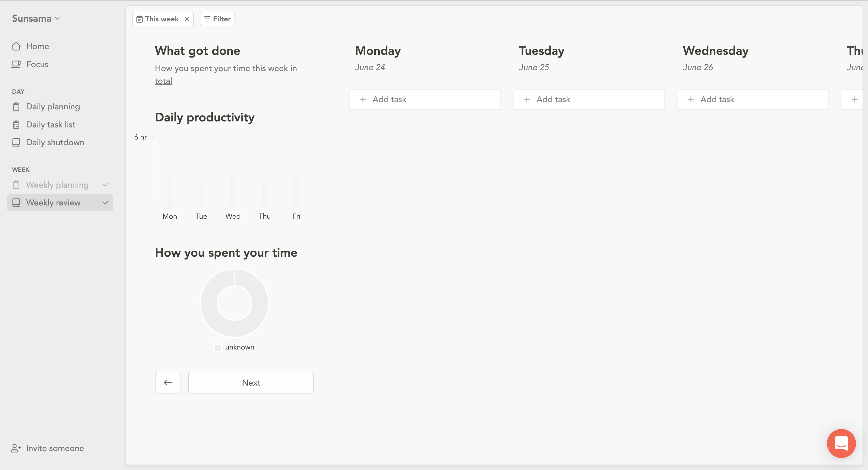
Task: Click the Weekly review book icon
Action: tap(16, 202)
